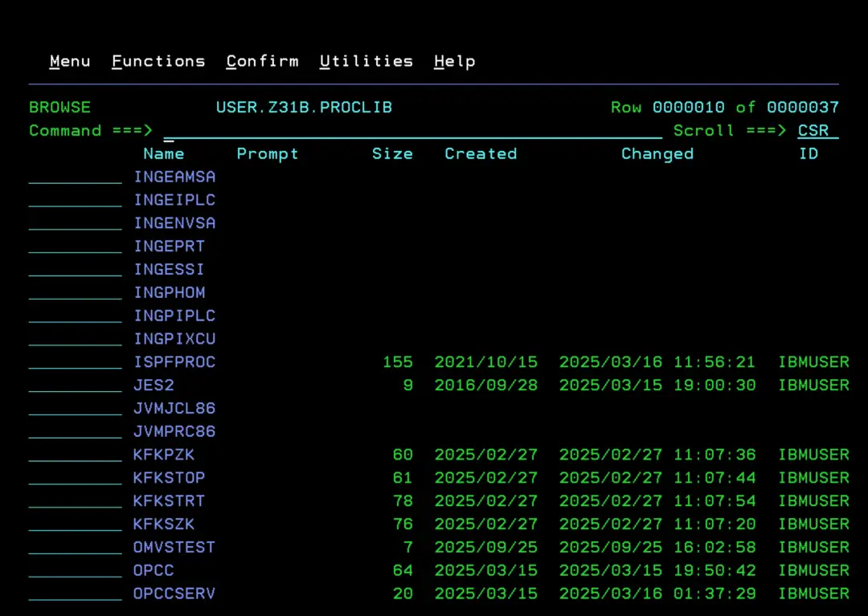
Task: Select member name ISPFPROC
Action: 174,362
